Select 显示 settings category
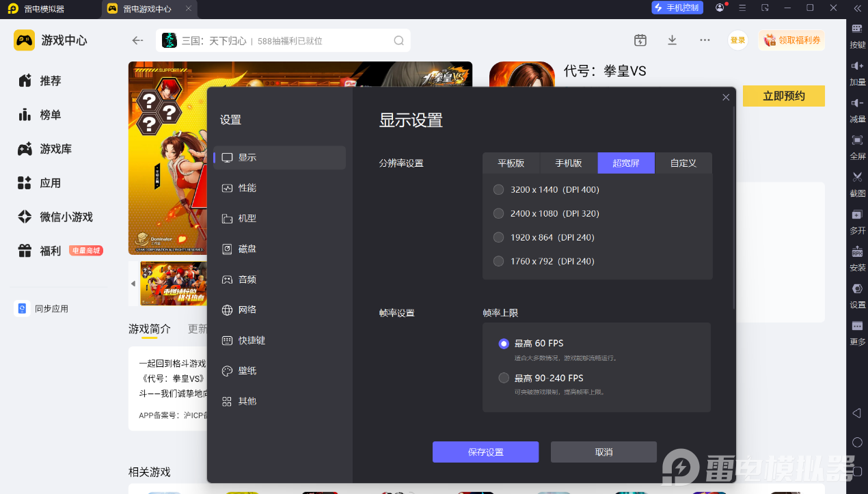Image resolution: width=868 pixels, height=494 pixels. pyautogui.click(x=279, y=157)
